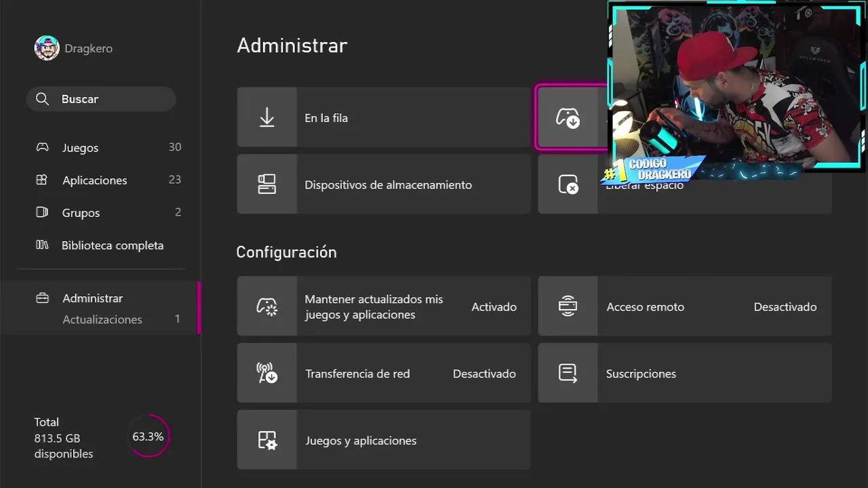The image size is (868, 488).
Task: Select the Biblioteca completa books icon
Action: [42, 245]
